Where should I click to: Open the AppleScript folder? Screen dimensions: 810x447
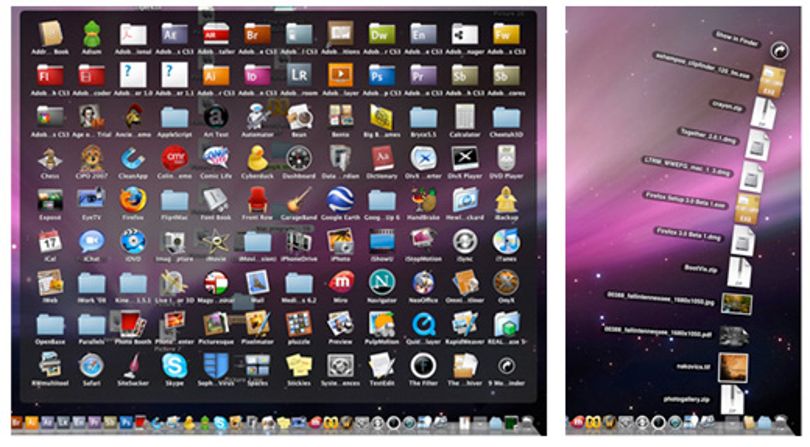point(175,117)
